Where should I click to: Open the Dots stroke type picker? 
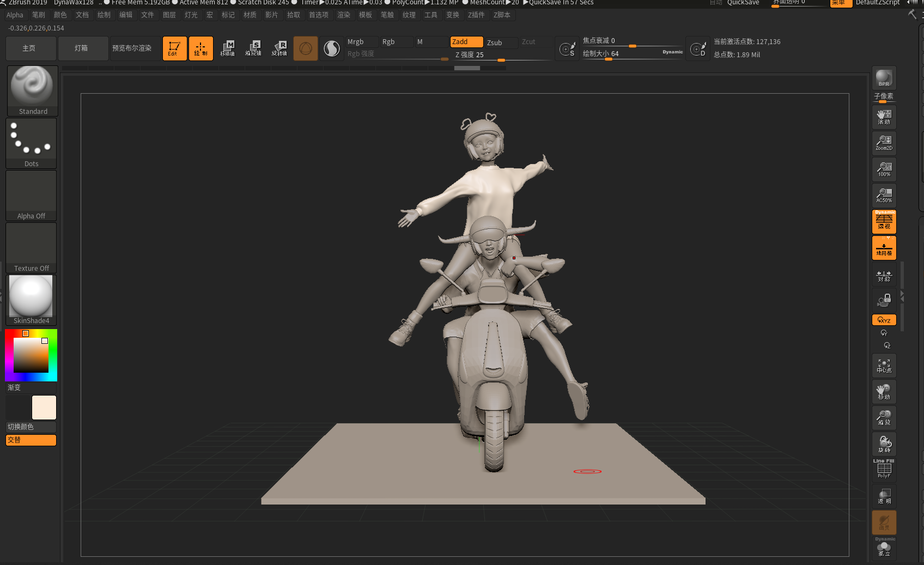pyautogui.click(x=31, y=143)
